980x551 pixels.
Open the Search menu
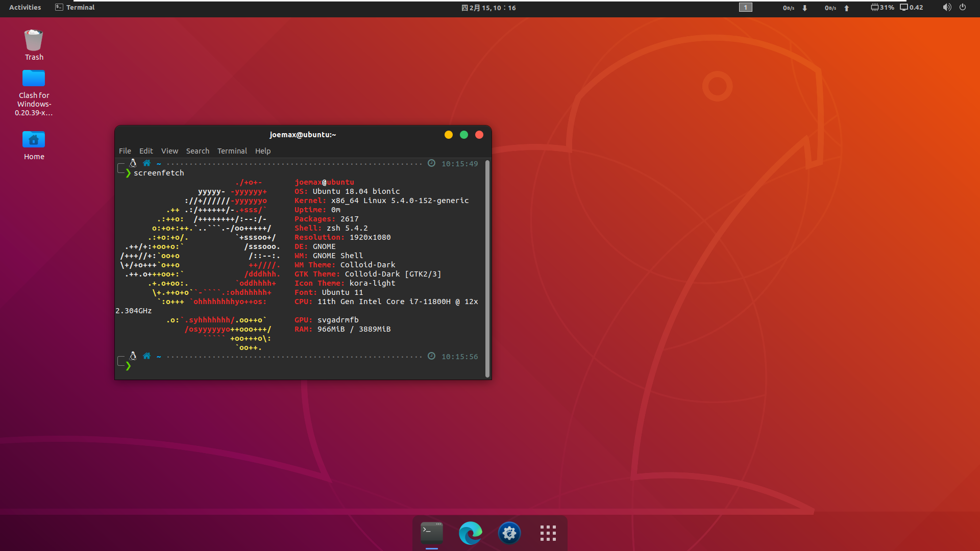(198, 151)
